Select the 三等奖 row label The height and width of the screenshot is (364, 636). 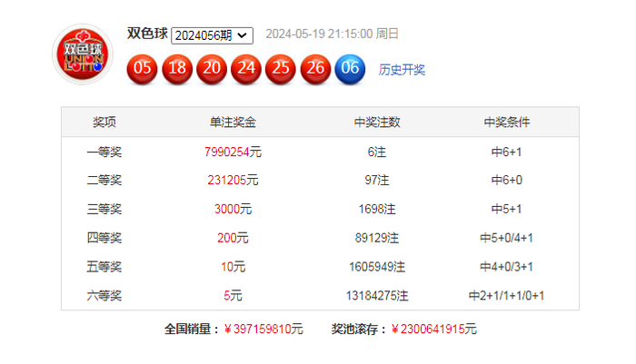[x=104, y=209]
